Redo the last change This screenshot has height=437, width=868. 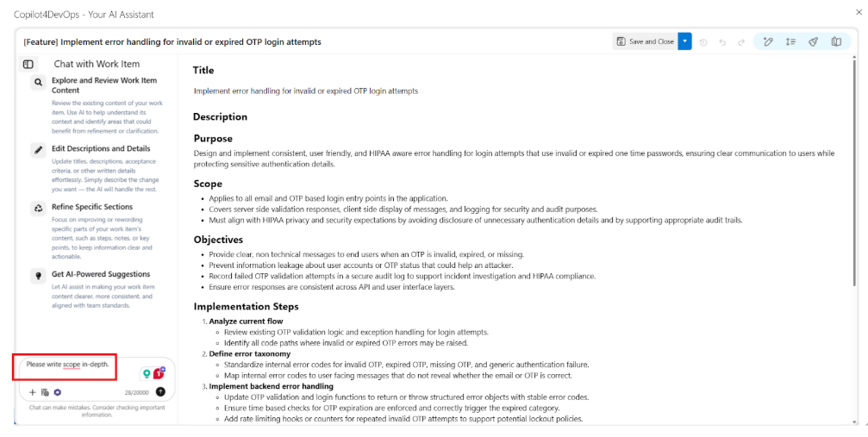[741, 41]
